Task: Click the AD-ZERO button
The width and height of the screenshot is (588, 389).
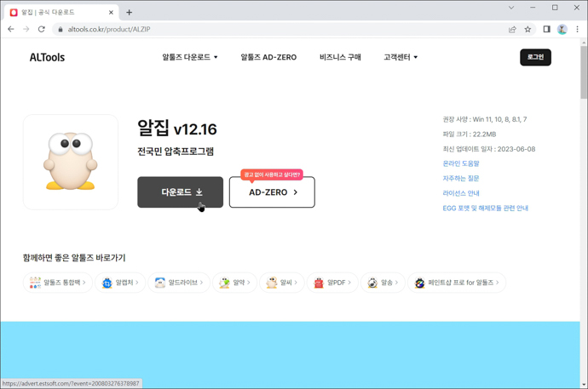Action: pos(272,192)
